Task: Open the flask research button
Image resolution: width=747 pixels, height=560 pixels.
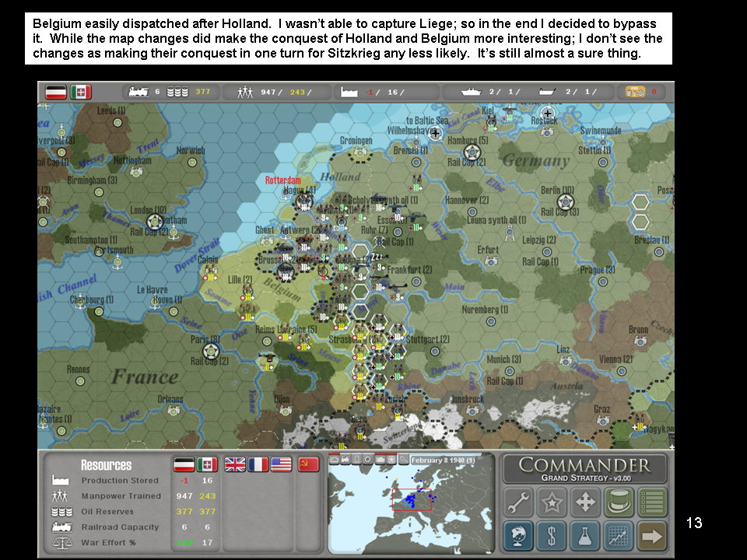Action: [585, 536]
